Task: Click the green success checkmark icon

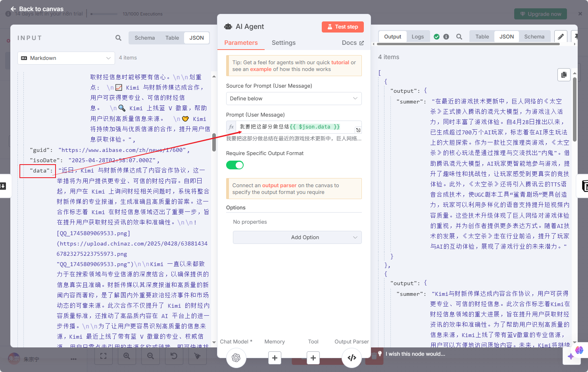Action: (436, 36)
